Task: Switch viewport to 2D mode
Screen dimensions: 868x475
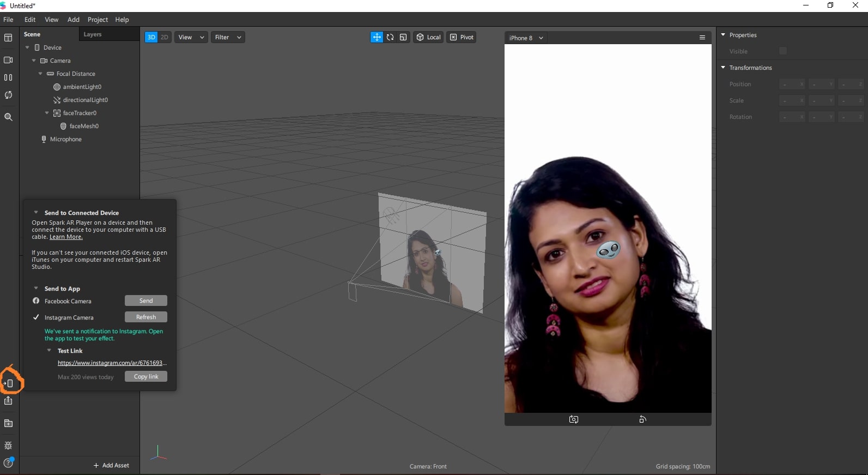Action: click(165, 37)
